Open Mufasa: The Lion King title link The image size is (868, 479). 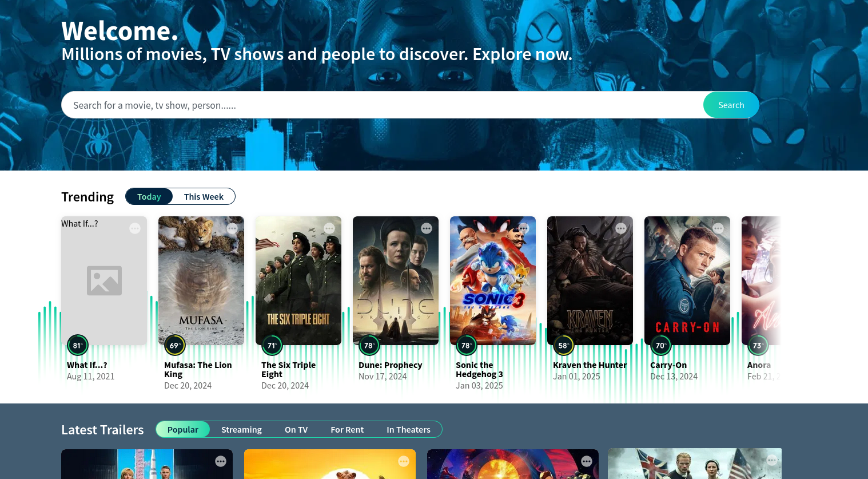coord(198,370)
